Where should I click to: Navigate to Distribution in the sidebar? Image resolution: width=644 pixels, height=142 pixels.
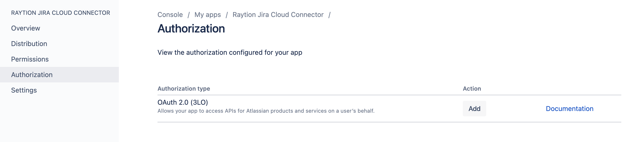coord(29,44)
